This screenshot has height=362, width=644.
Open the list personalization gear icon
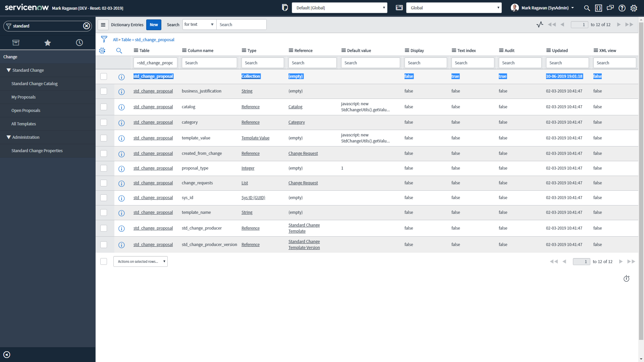pyautogui.click(x=102, y=51)
